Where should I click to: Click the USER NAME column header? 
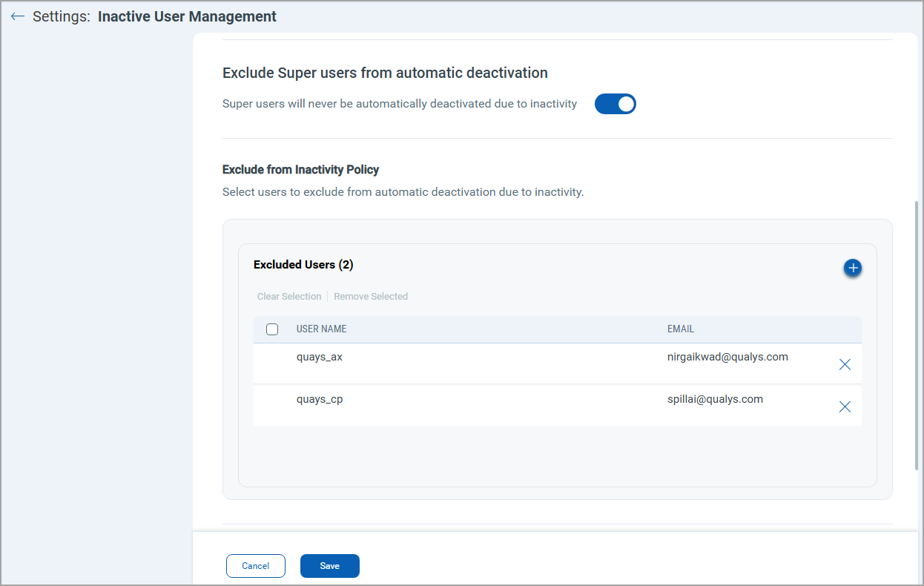pos(321,329)
